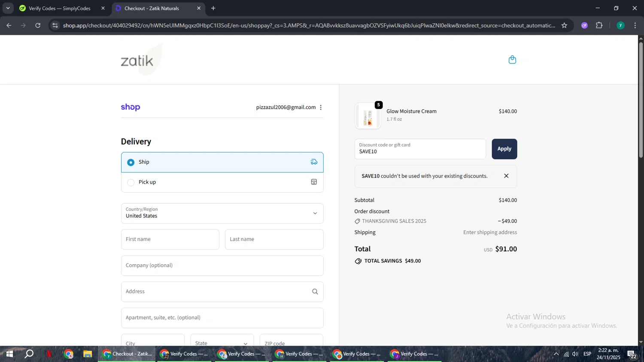Click the Last name field

tap(274, 239)
